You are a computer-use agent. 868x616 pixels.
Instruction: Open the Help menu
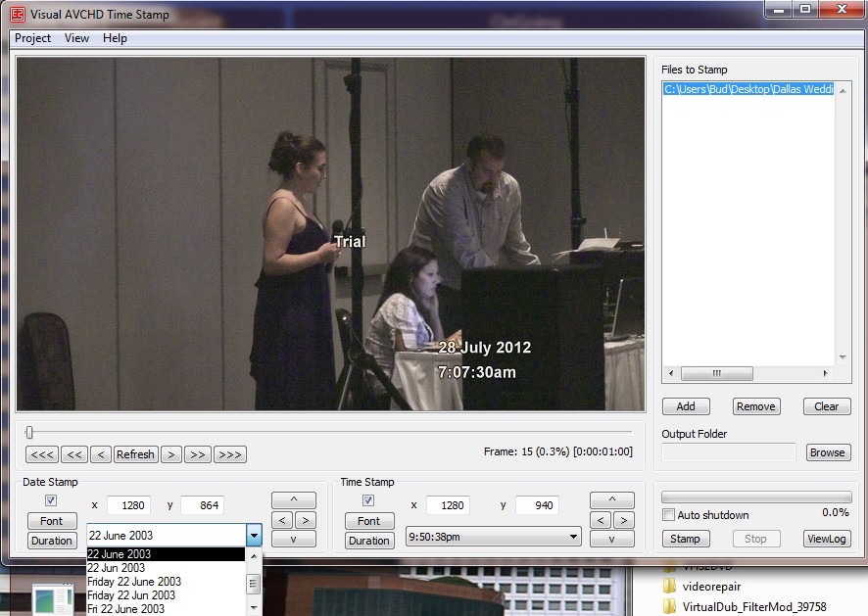115,38
